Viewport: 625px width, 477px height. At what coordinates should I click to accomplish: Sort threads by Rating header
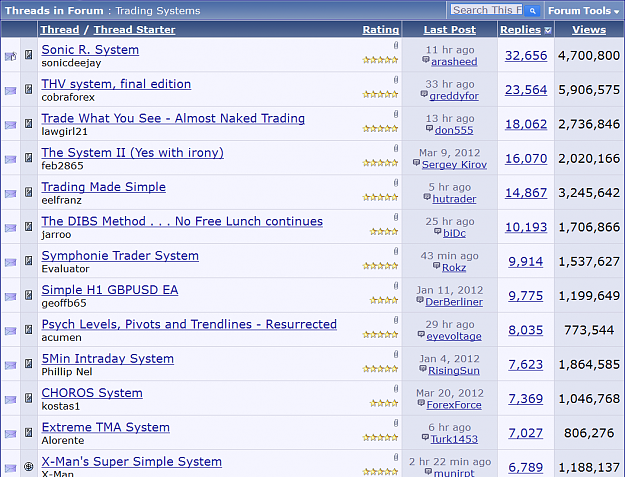381,29
